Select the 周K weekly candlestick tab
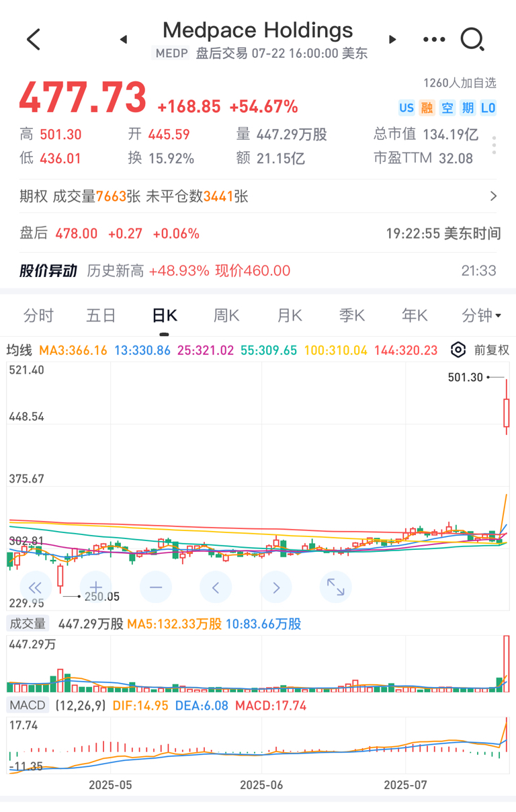516x812 pixels. [x=226, y=315]
